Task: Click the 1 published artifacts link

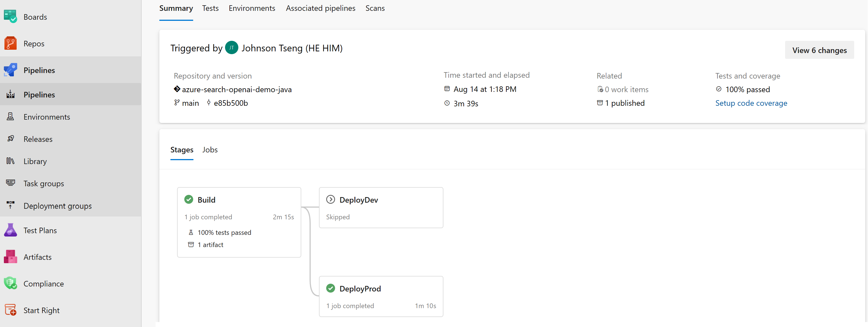Action: coord(624,103)
